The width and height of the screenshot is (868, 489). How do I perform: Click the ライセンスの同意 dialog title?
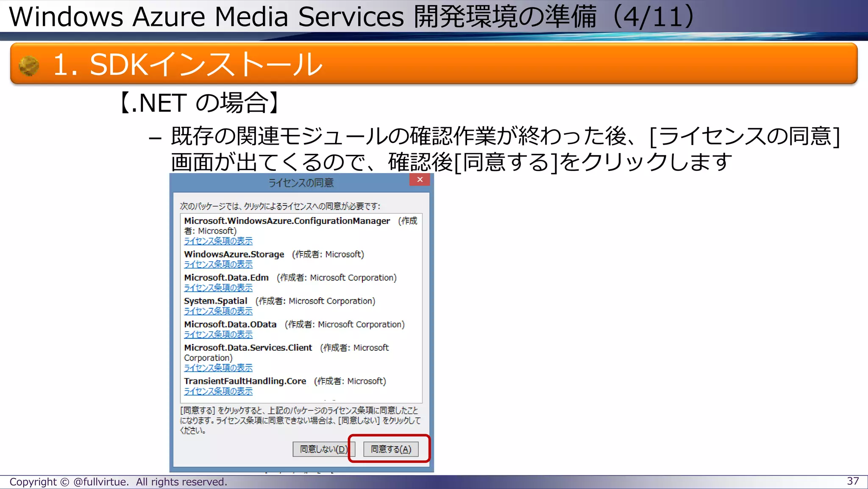(301, 183)
